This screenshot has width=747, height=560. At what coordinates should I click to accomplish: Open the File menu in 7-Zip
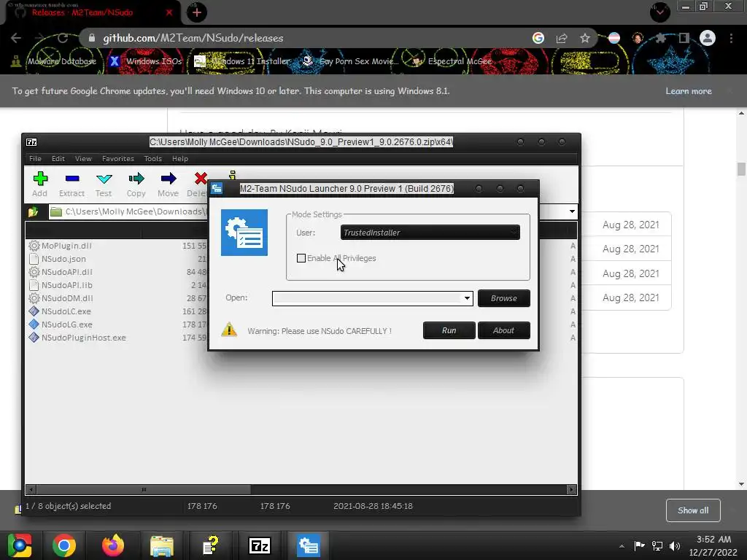[35, 158]
